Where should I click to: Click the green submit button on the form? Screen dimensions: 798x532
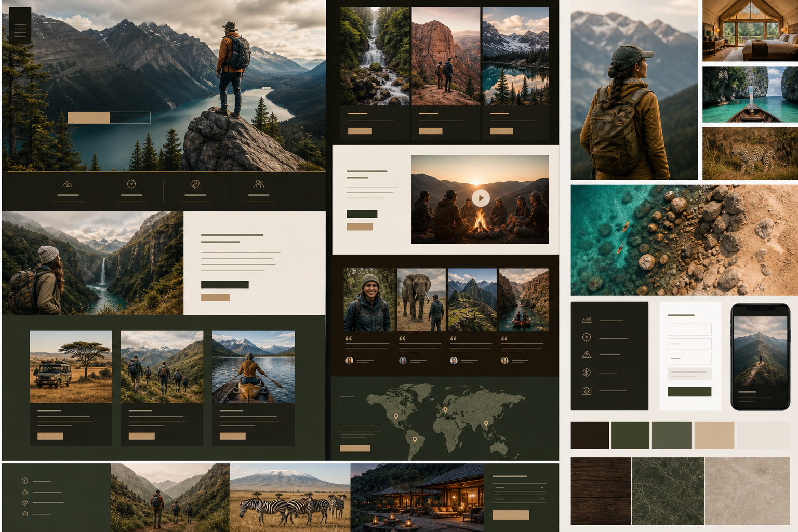pyautogui.click(x=689, y=391)
